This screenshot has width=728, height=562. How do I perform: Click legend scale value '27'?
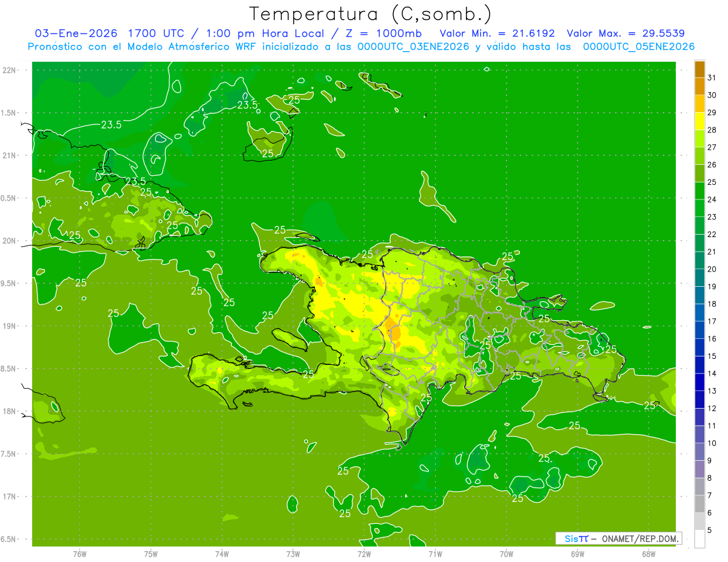click(712, 147)
